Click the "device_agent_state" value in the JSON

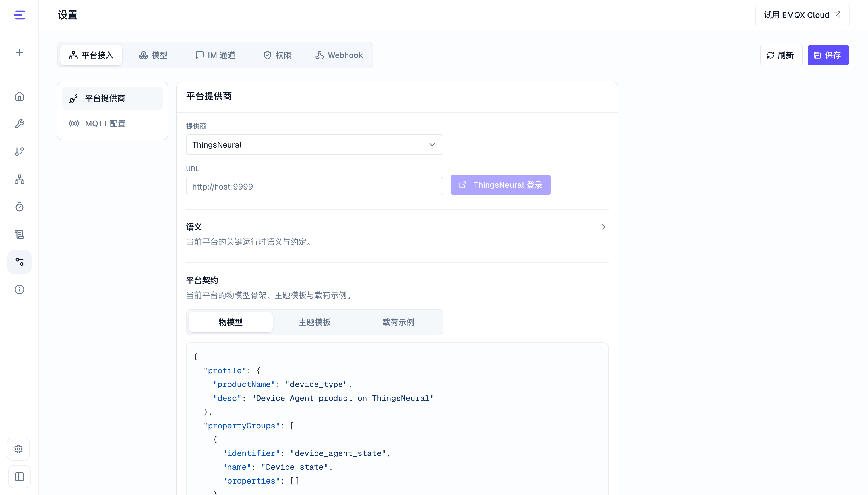(x=338, y=453)
